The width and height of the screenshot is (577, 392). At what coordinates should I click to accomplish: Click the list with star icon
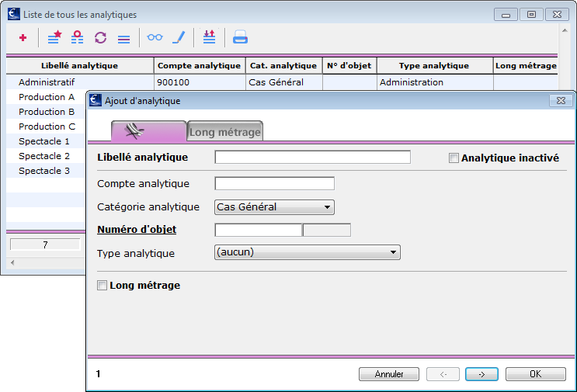tap(54, 37)
